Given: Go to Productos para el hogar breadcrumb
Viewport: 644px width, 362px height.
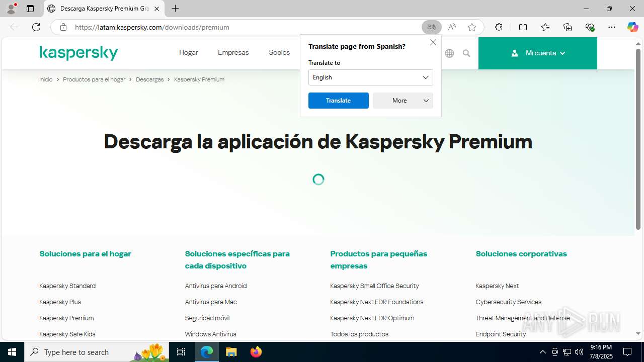Looking at the screenshot, I should coord(94,79).
